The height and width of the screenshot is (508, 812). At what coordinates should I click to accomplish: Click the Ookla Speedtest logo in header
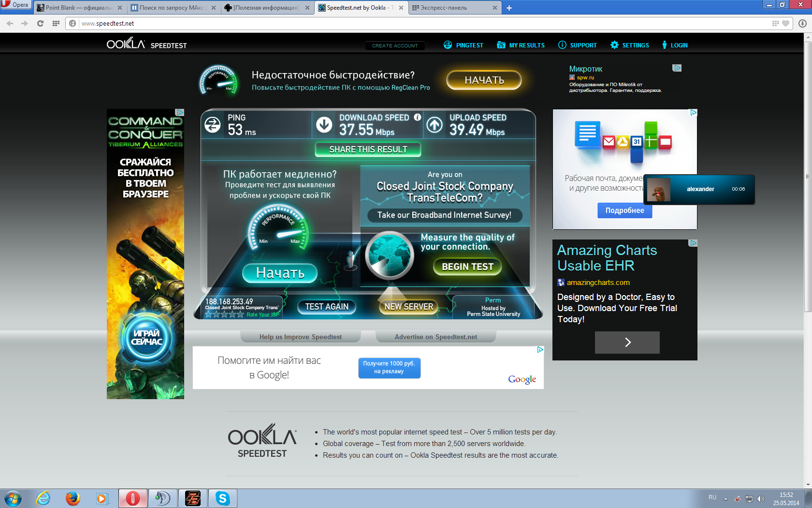click(146, 45)
